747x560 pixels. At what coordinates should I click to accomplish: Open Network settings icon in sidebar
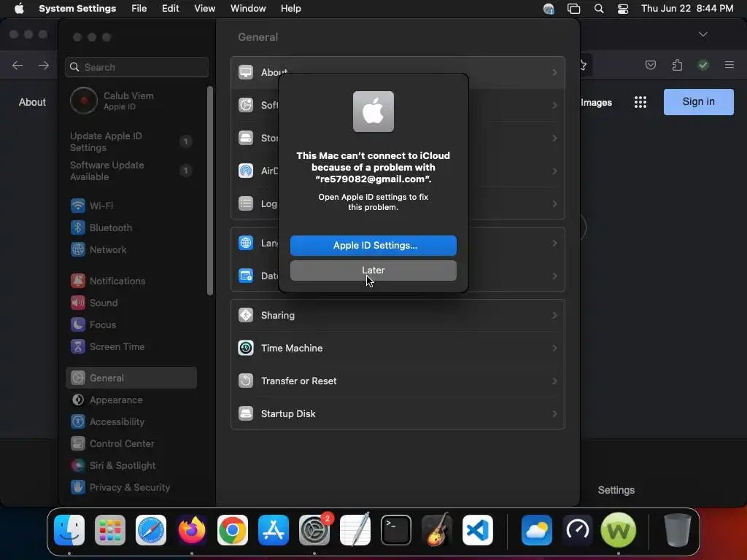pyautogui.click(x=77, y=249)
